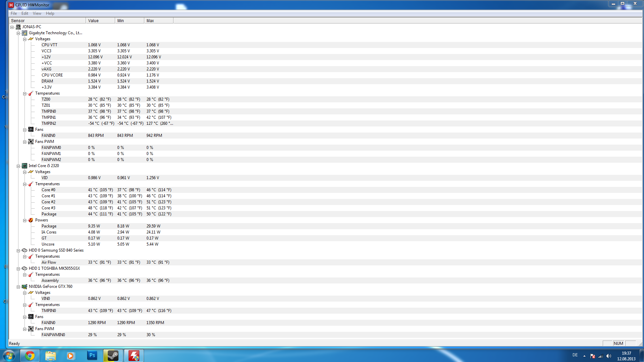Click the Fans PWM icon under Gigabyte Technology
Viewport: 644px width, 362px height.
(31, 142)
